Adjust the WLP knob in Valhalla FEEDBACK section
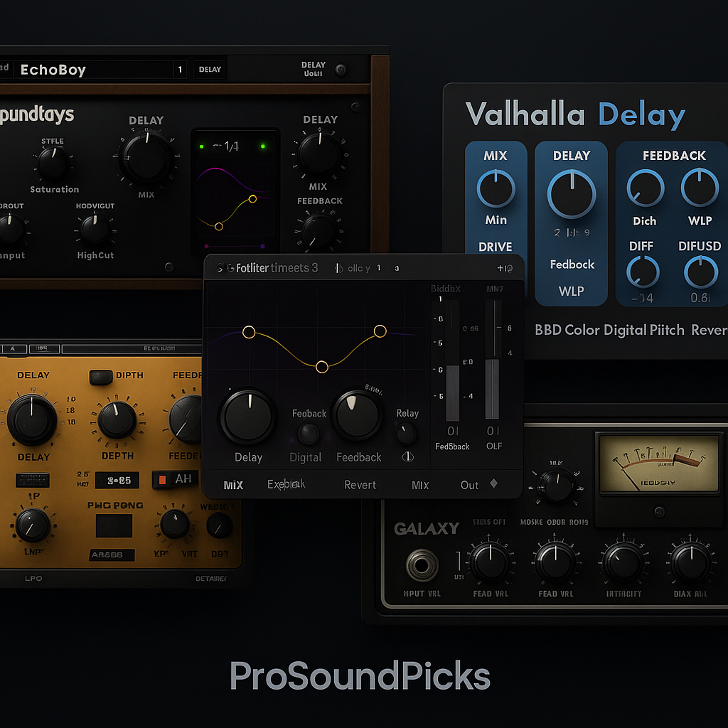 pos(700,188)
